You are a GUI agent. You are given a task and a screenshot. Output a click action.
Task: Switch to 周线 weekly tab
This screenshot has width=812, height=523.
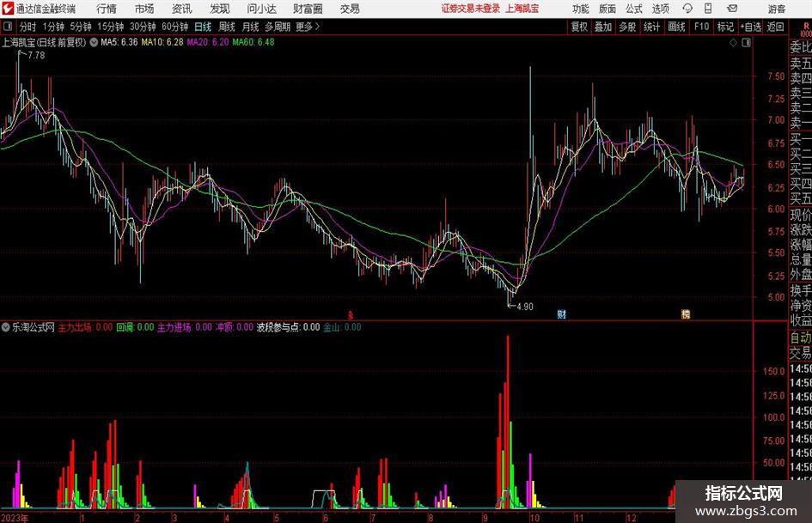point(227,27)
